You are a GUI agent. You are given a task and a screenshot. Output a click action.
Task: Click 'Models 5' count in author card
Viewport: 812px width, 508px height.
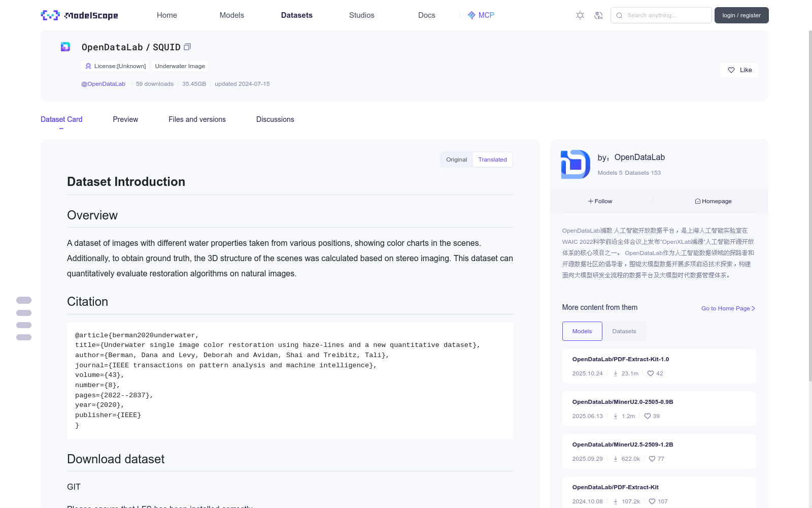click(x=610, y=173)
